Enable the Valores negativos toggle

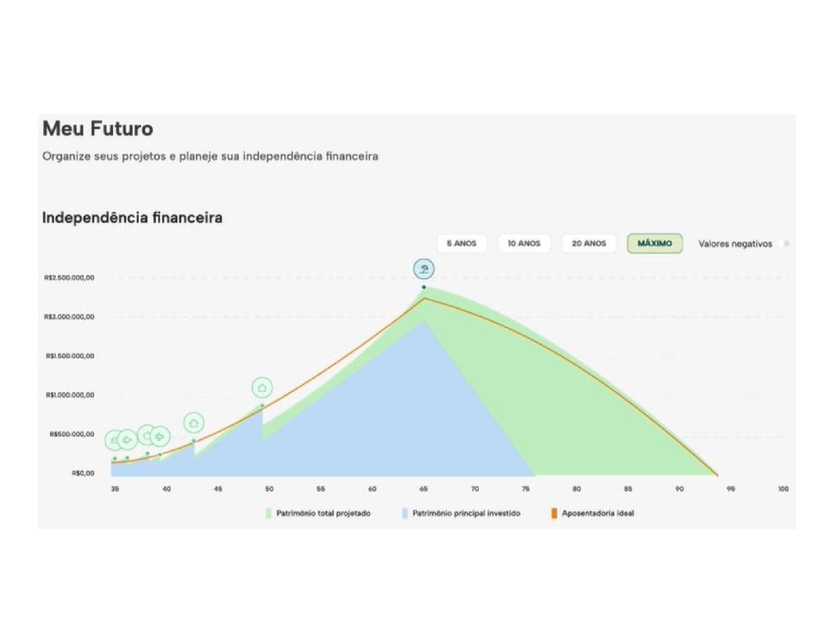click(x=786, y=243)
